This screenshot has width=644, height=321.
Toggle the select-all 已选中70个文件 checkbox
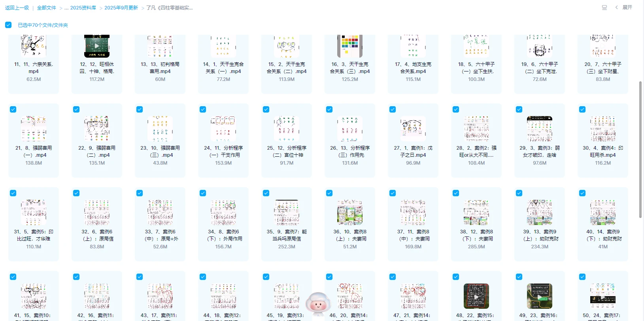(x=8, y=25)
